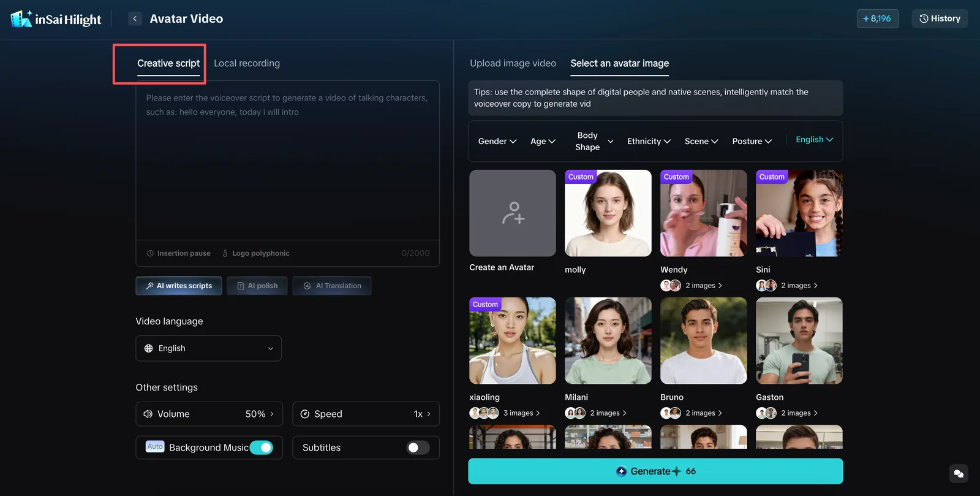The width and height of the screenshot is (980, 496).
Task: Click Insertion pause option
Action: [178, 253]
